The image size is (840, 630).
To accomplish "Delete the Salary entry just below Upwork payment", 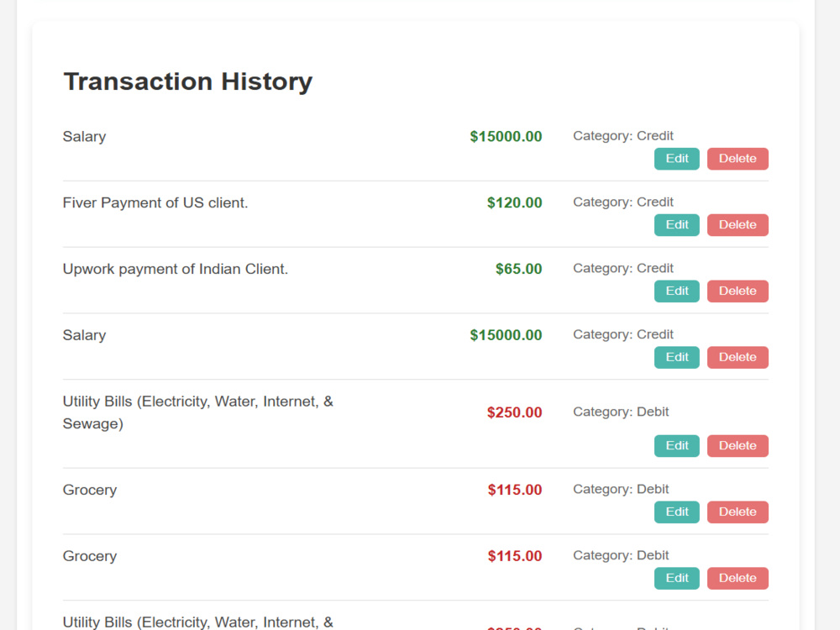I will pos(738,357).
